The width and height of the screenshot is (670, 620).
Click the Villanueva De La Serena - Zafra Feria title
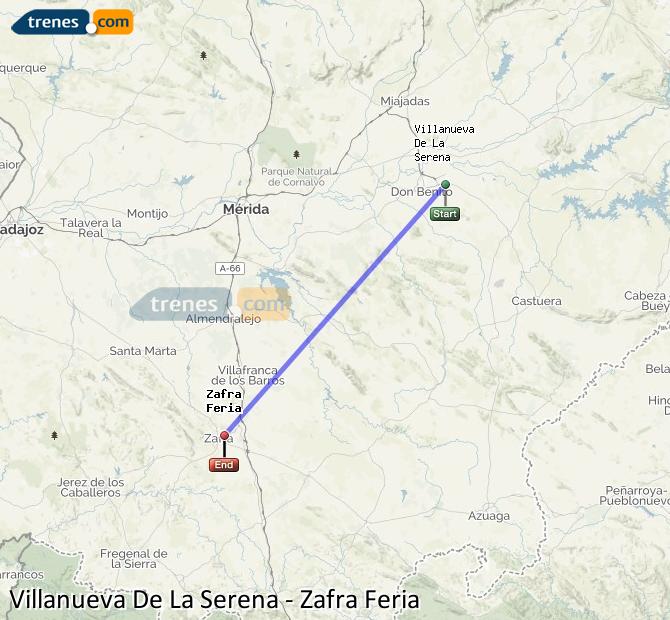coord(215,599)
